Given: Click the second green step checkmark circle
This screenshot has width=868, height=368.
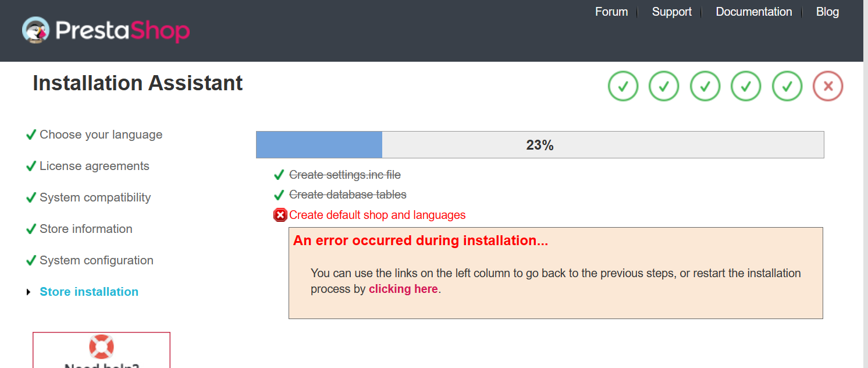Looking at the screenshot, I should pyautogui.click(x=664, y=86).
